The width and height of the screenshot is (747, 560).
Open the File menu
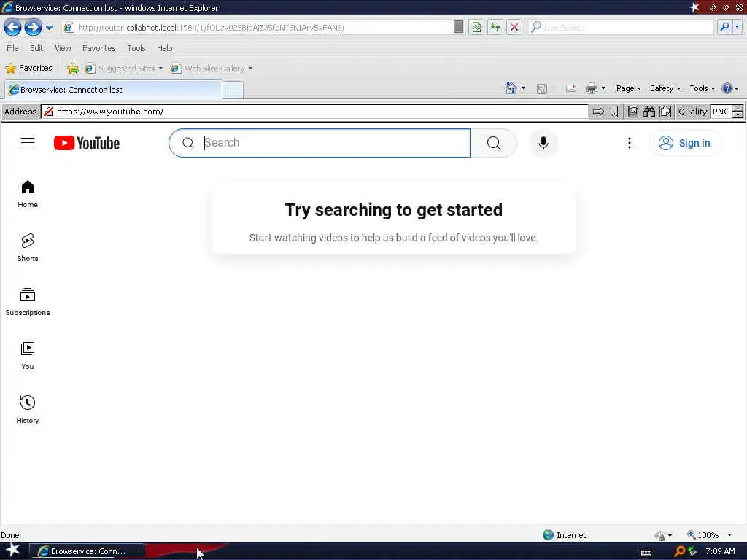click(12, 48)
